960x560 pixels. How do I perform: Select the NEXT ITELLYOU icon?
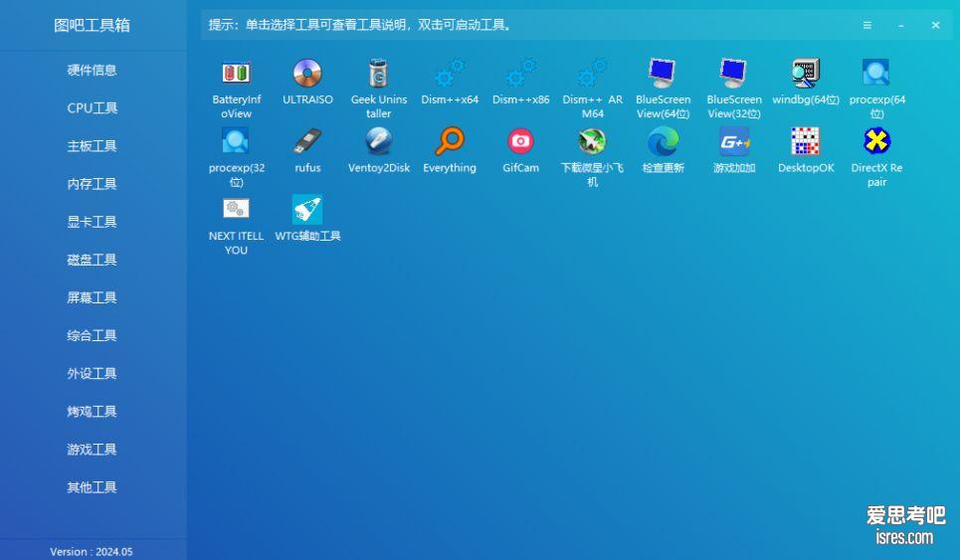click(x=237, y=209)
